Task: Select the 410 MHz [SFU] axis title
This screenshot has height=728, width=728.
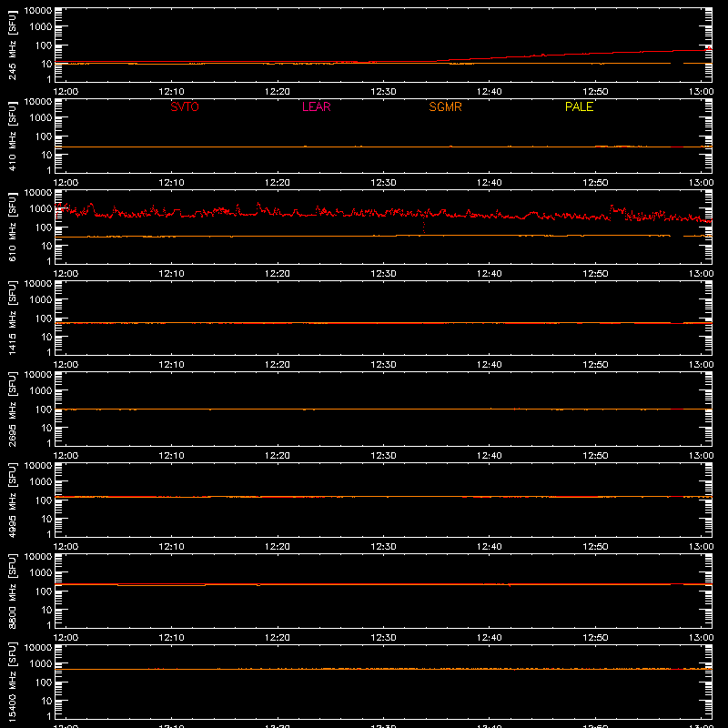Action: (13, 136)
